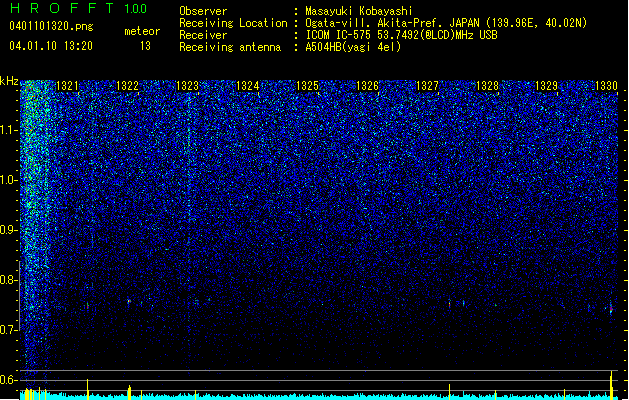This screenshot has height=400, width=629.
Task: Click the 1.0 kHz axis label
Action: click(9, 180)
